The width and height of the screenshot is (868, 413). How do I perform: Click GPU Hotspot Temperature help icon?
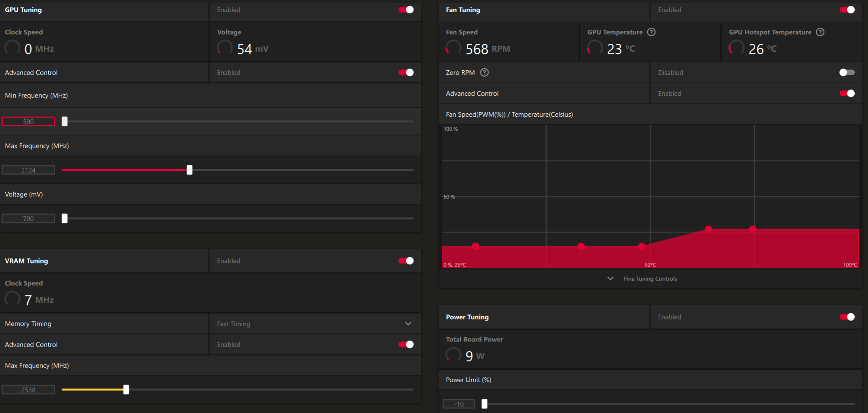[820, 32]
